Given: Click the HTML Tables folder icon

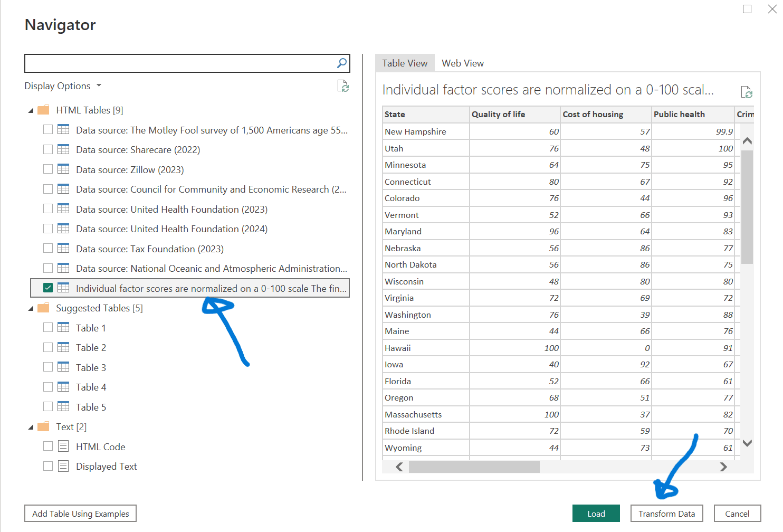Looking at the screenshot, I should point(43,110).
